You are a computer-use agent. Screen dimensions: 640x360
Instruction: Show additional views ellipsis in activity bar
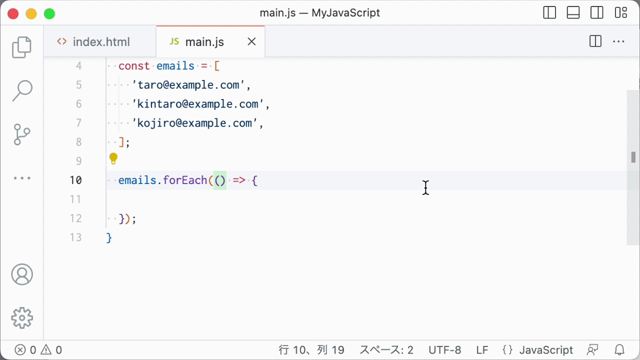coord(22,178)
